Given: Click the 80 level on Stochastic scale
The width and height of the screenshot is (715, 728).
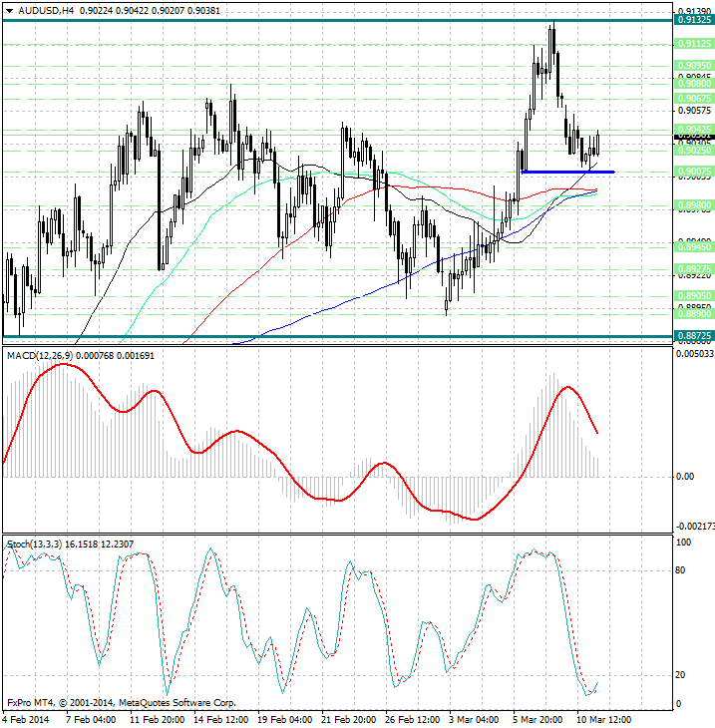Looking at the screenshot, I should click(x=682, y=571).
